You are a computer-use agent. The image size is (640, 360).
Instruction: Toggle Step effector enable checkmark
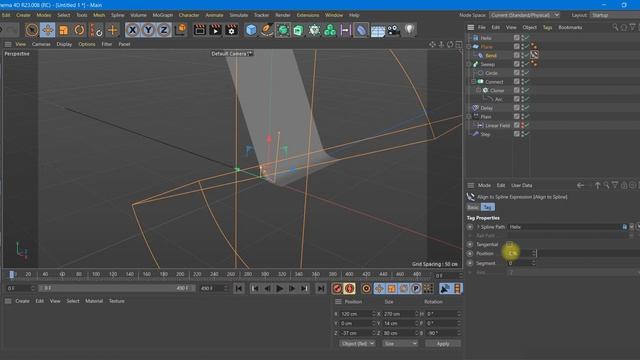(x=527, y=134)
